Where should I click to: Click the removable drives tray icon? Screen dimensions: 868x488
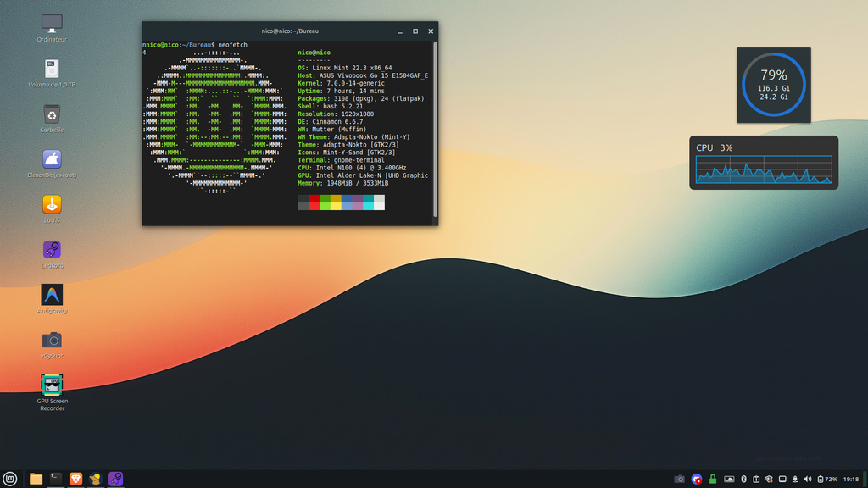coord(756,480)
